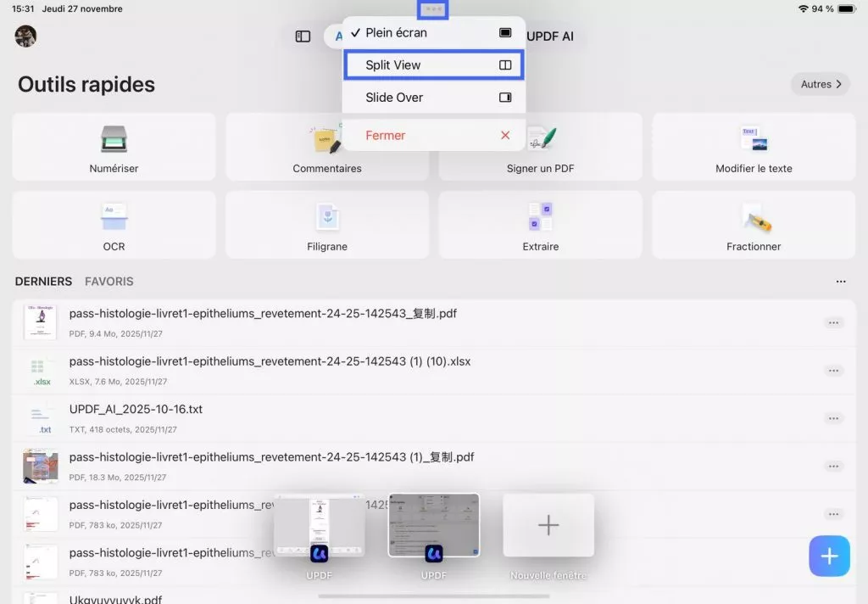868x604 pixels.
Task: Open the (1) (10).xlsx file
Action: click(x=433, y=371)
